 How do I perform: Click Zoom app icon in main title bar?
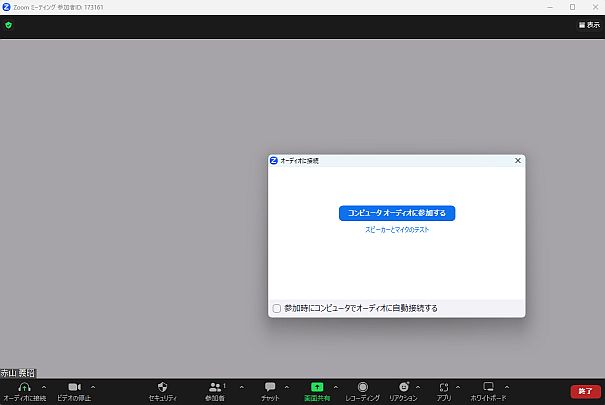6,7
